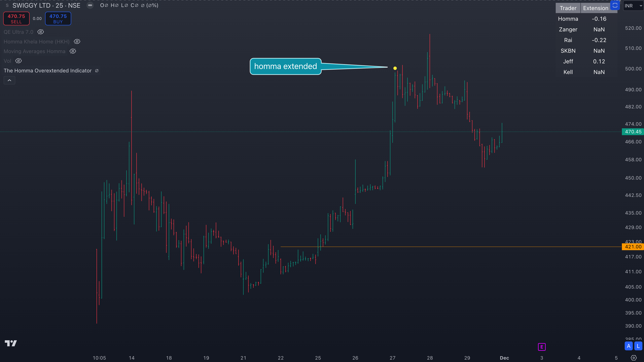Image resolution: width=644 pixels, height=362 pixels.
Task: Toggle visibility of QE Ultra 7.0 indicator
Action: click(40, 32)
